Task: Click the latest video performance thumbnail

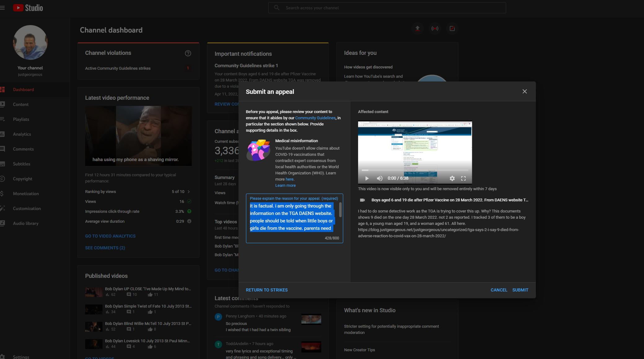Action: click(x=138, y=136)
